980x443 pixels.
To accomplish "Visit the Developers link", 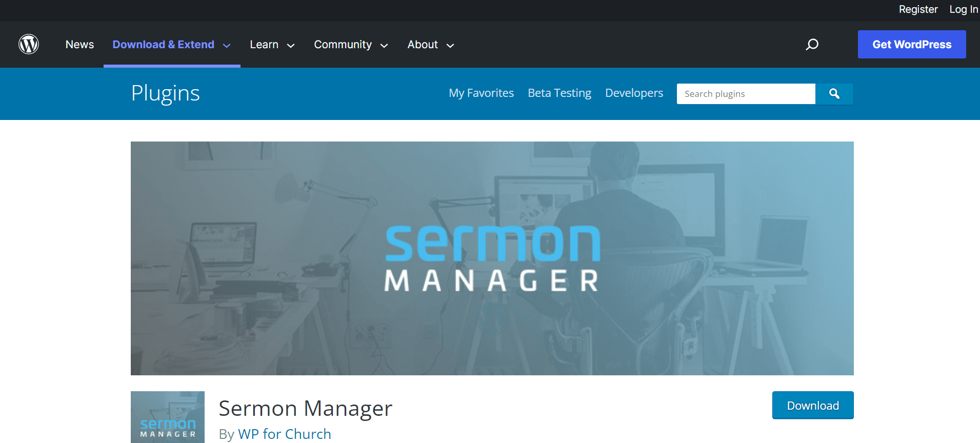I will [x=634, y=93].
